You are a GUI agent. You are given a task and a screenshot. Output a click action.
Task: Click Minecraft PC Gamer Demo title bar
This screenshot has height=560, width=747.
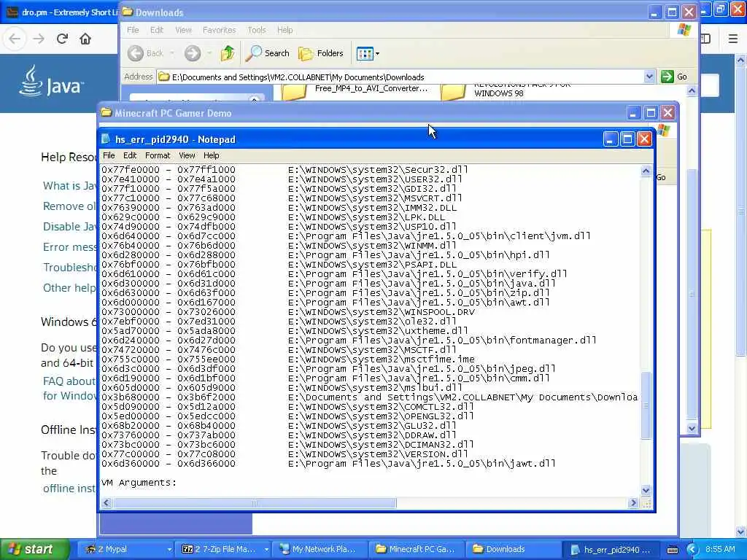362,113
